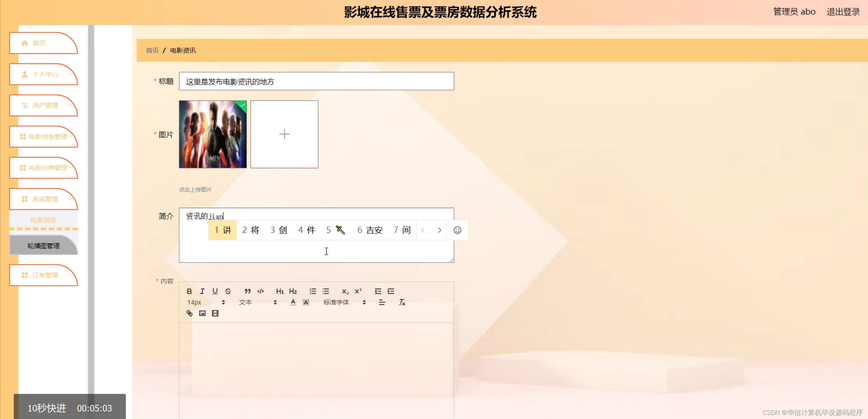Click the 首页 breadcrumb link
The width and height of the screenshot is (868, 419).
(152, 51)
